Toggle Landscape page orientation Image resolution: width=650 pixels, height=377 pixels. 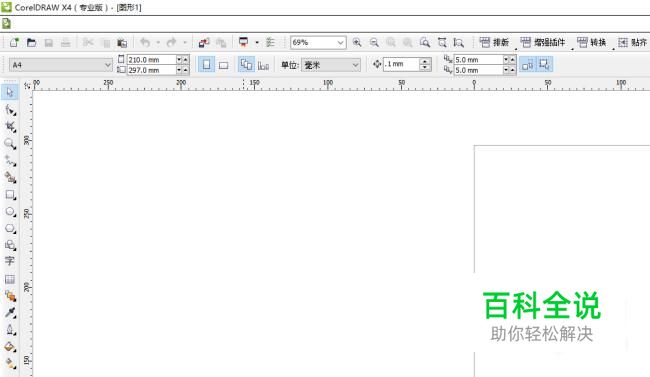coord(223,65)
